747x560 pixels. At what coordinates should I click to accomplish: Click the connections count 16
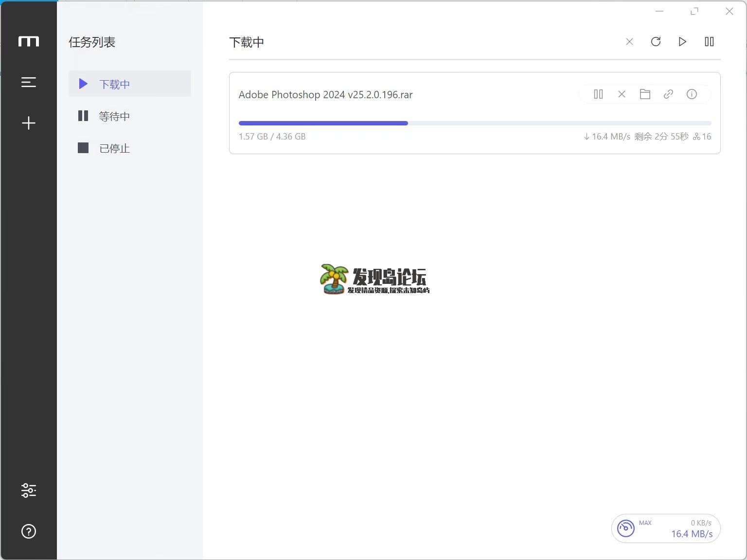tap(702, 137)
